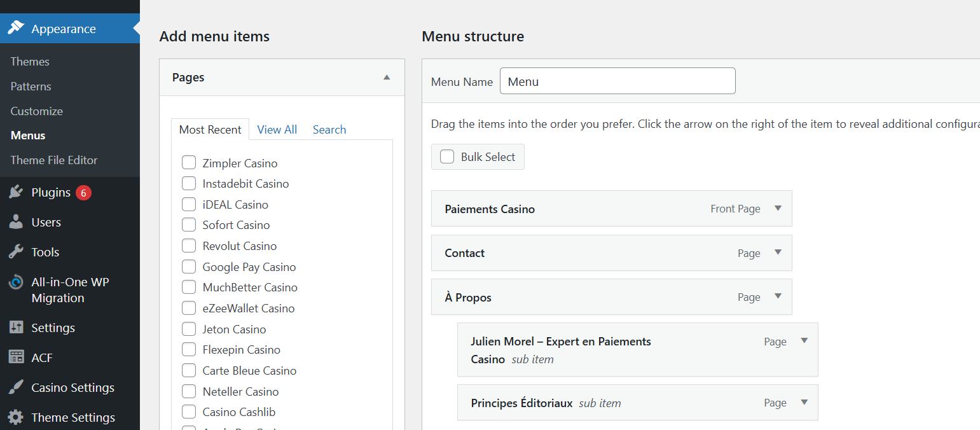Check the Casino Cashlib checkbox
980x430 pixels.
tap(189, 412)
